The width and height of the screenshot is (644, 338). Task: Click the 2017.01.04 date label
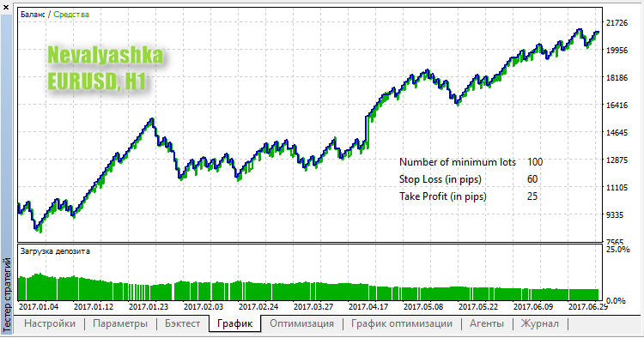[x=39, y=307]
